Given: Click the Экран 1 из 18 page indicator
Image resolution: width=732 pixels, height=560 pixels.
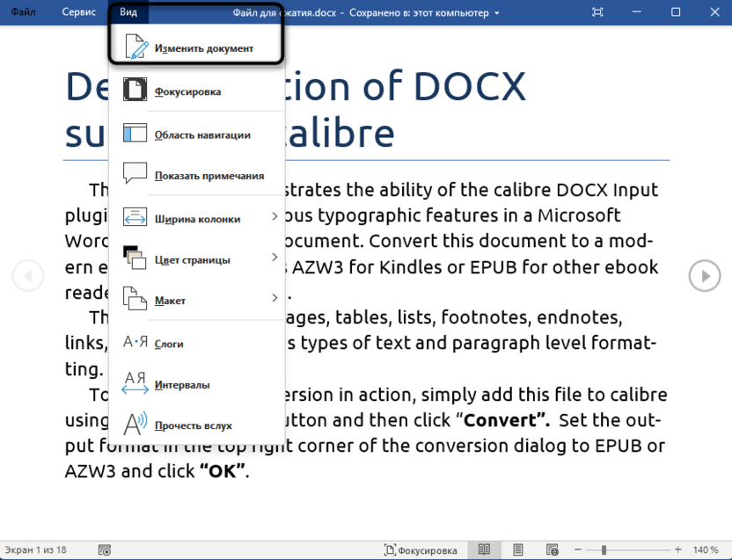Looking at the screenshot, I should click(x=36, y=550).
